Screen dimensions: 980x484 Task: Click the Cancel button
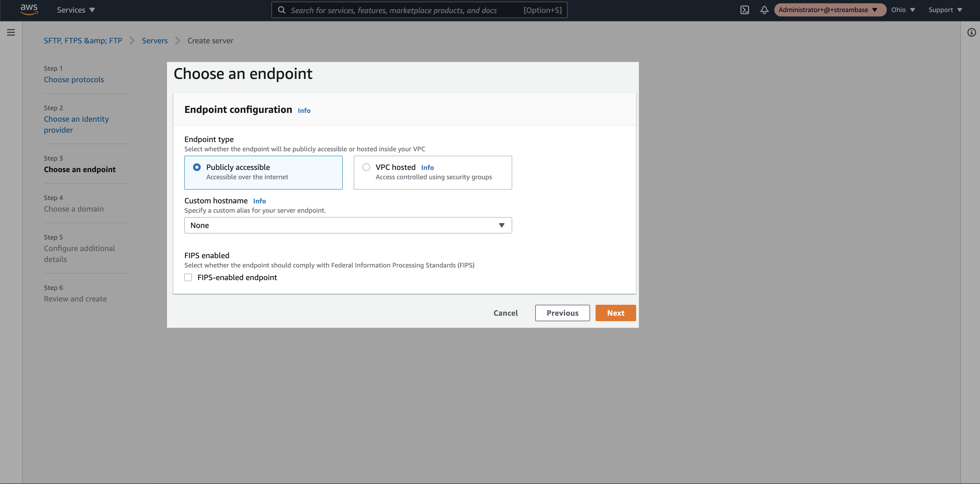click(506, 313)
